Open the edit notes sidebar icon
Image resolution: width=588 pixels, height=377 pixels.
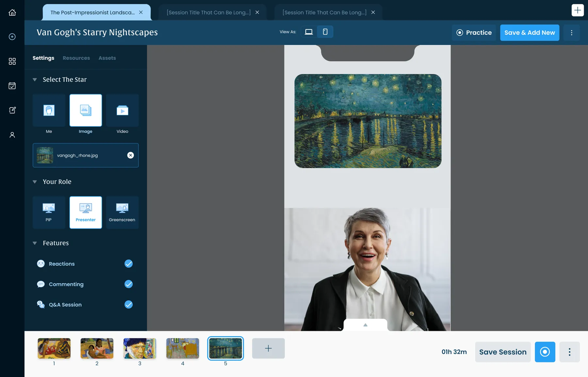pos(12,110)
